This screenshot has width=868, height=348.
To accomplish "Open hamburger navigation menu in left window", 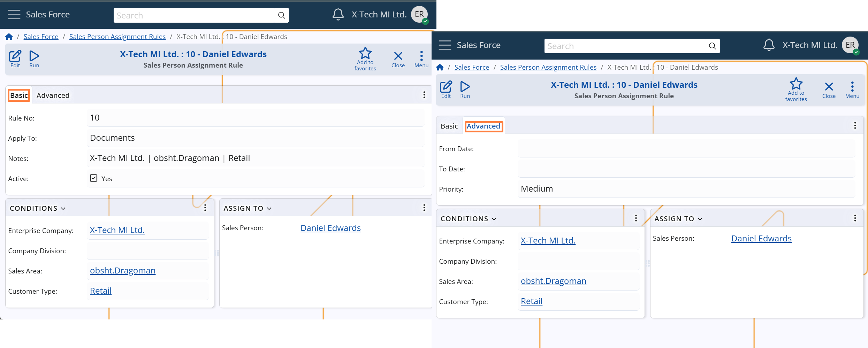I will 14,15.
